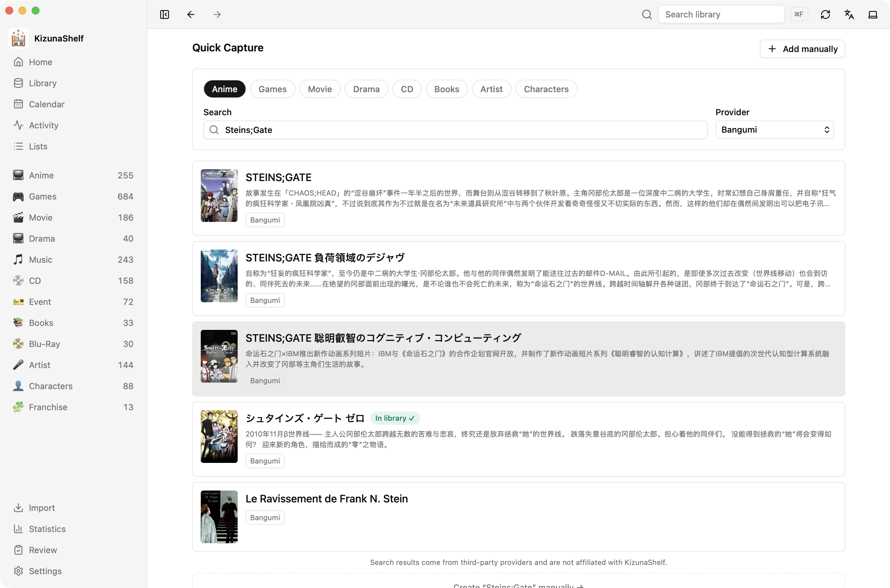This screenshot has height=588, width=890.
Task: Click the magnifier icon beside Search library
Action: point(647,14)
